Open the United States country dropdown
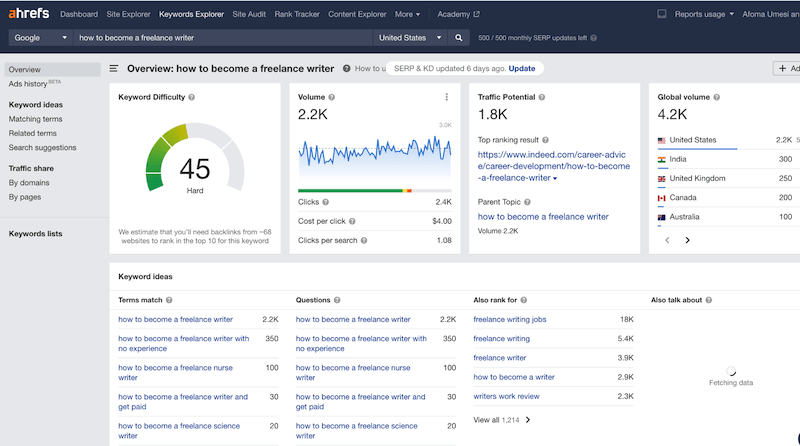Screen dimensions: 800x446 410,38
